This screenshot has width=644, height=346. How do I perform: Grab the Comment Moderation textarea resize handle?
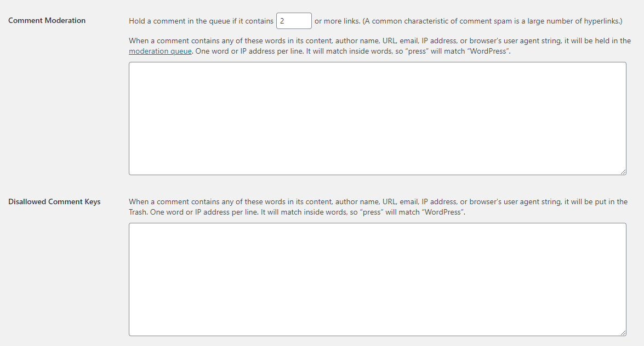click(x=623, y=172)
